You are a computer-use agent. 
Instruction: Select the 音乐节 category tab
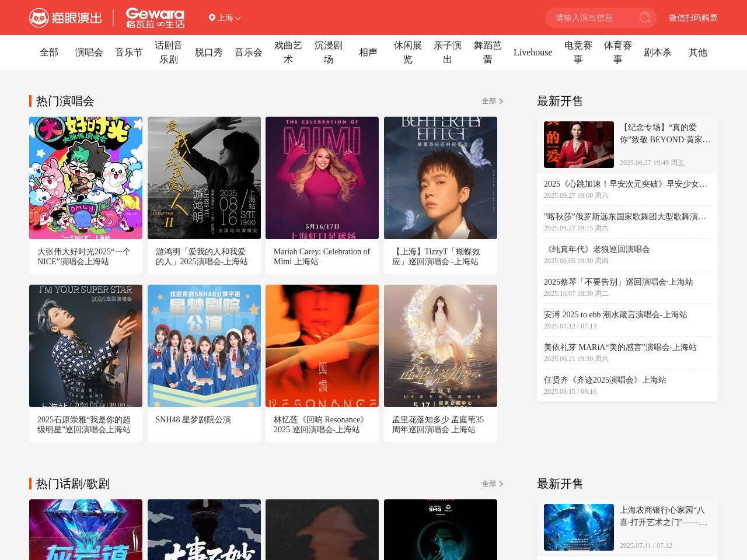tap(129, 52)
